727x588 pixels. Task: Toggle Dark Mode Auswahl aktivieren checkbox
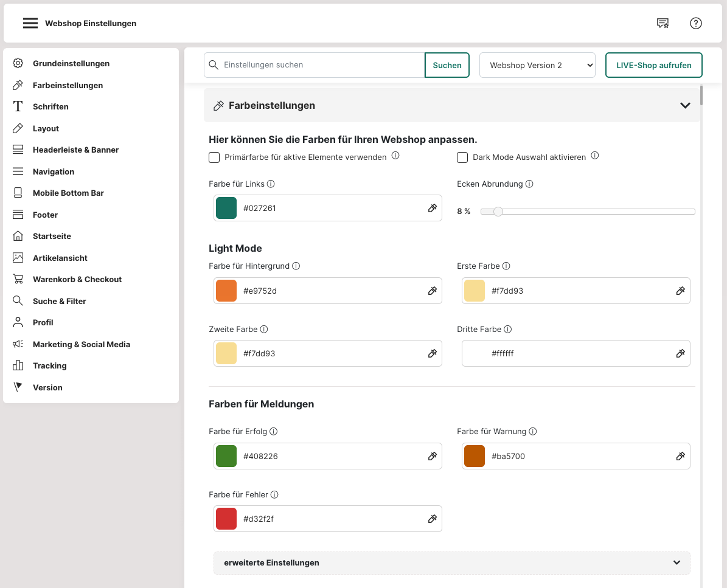coord(462,157)
